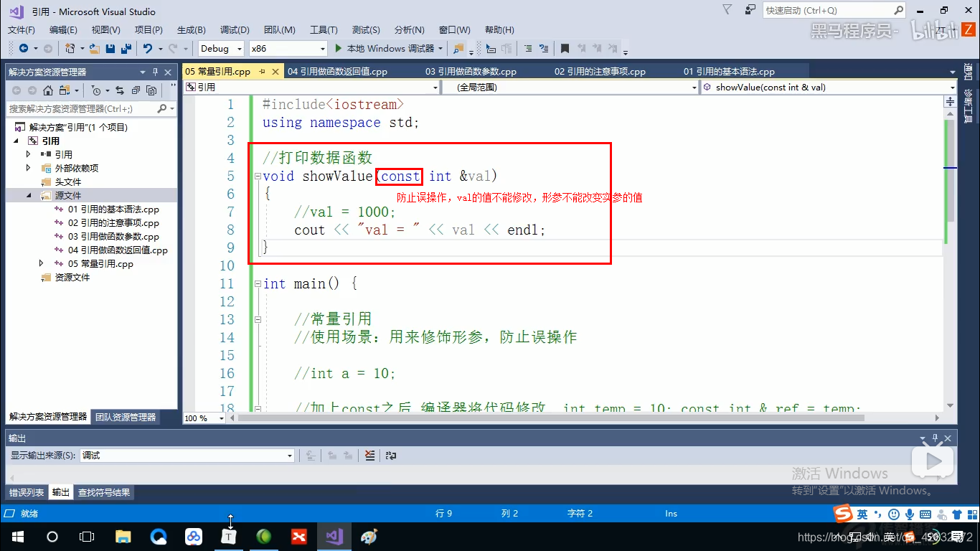Image resolution: width=980 pixels, height=551 pixels.
Task: Toggle a bookmark on the current line
Action: tap(565, 49)
